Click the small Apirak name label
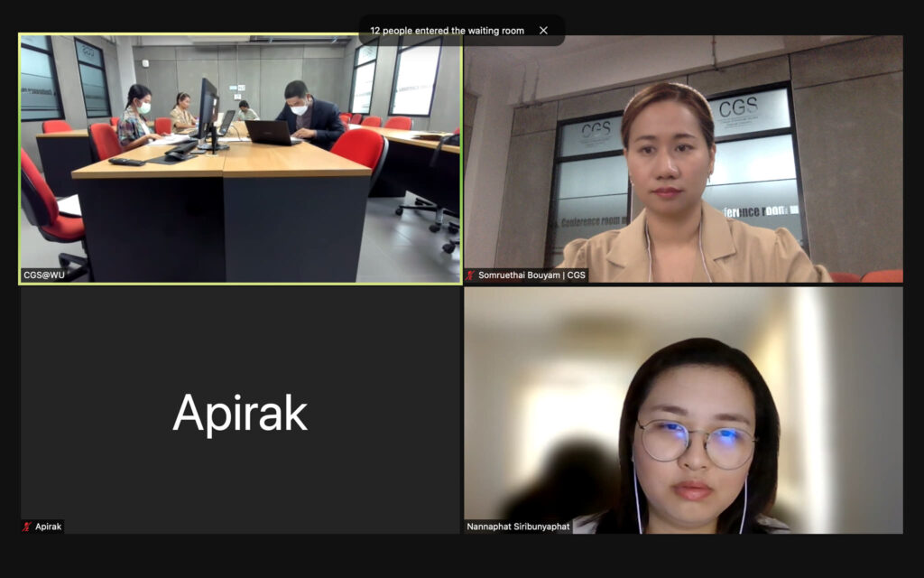Image resolution: width=924 pixels, height=578 pixels. [48, 527]
